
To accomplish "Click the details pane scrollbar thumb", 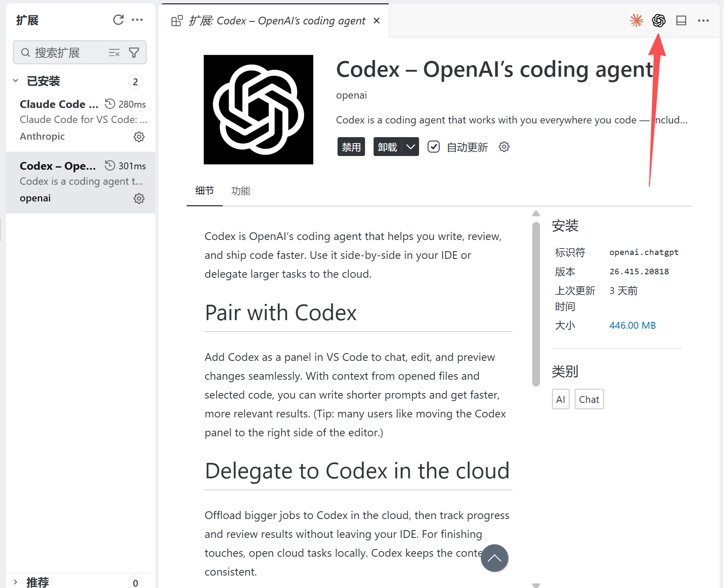I will click(x=536, y=304).
